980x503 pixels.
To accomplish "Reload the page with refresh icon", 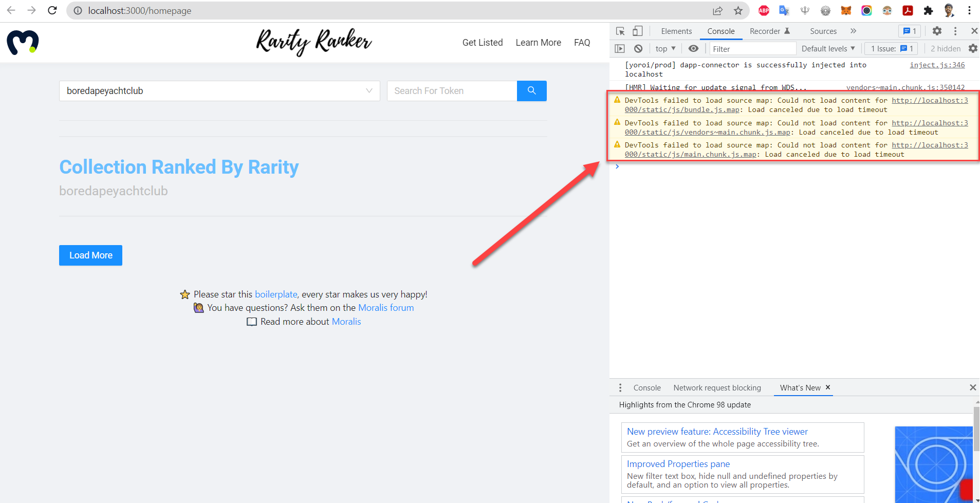I will [x=52, y=10].
